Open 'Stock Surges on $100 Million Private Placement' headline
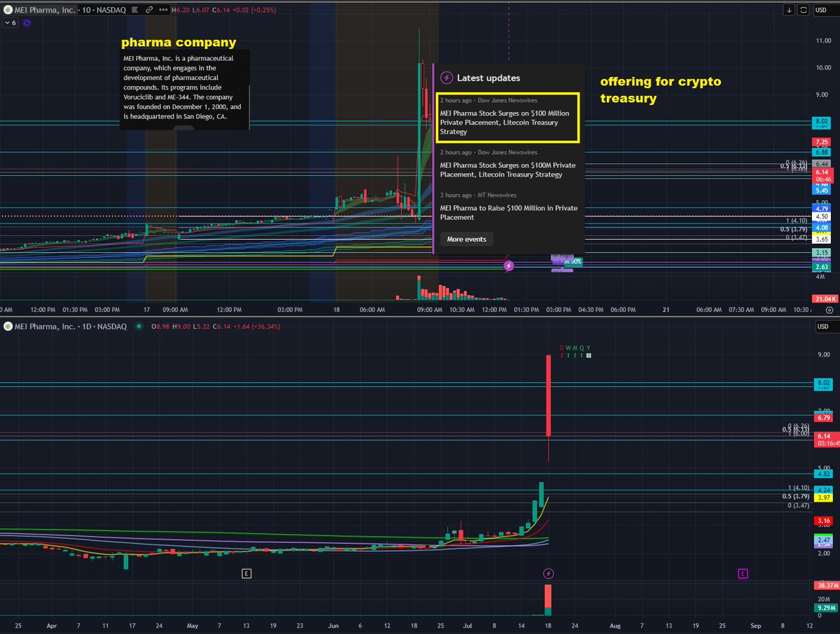 click(505, 122)
